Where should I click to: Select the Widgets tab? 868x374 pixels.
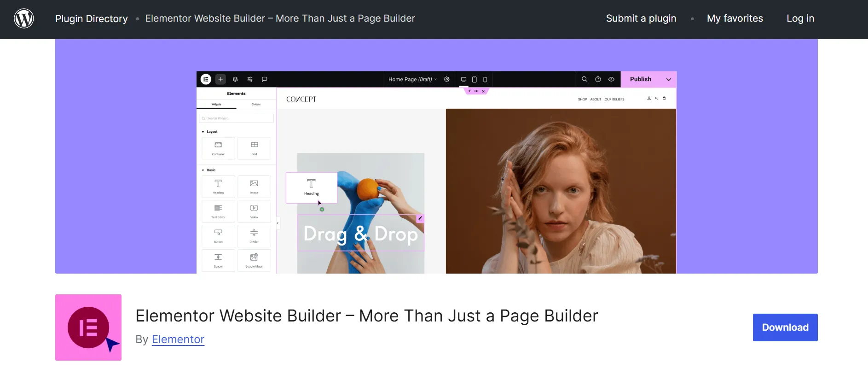pyautogui.click(x=216, y=105)
